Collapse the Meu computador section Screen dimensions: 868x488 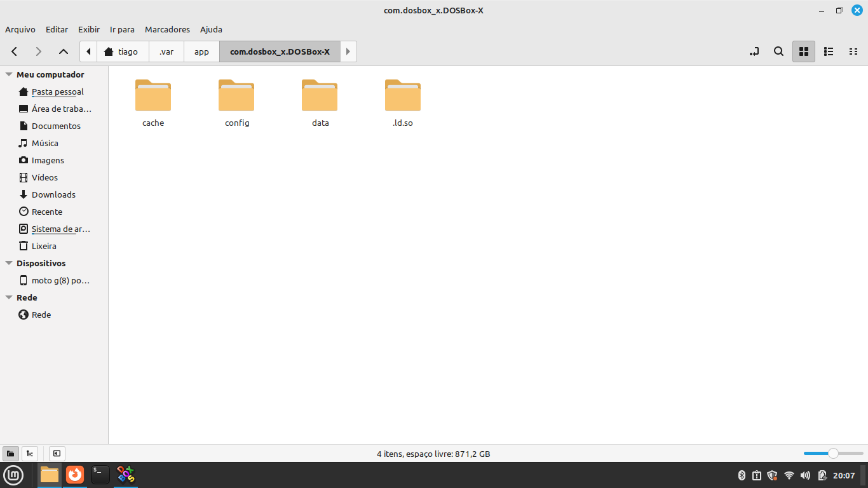pos(9,74)
